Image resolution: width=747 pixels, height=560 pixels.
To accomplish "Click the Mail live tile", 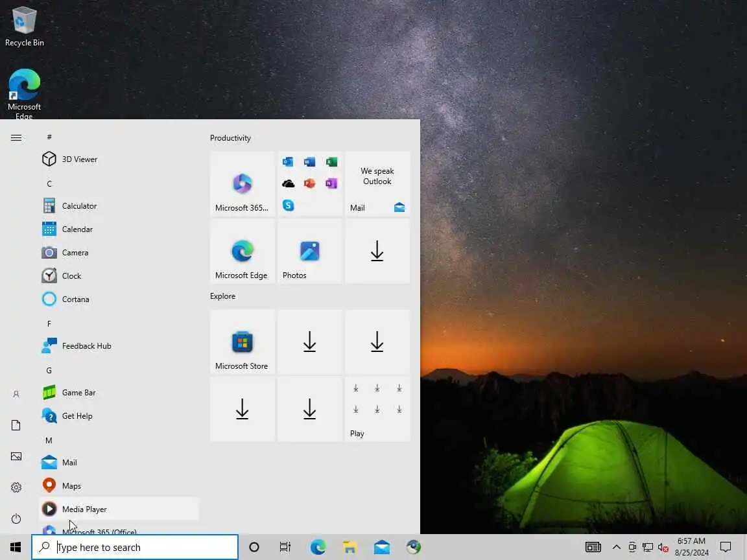I will [x=377, y=184].
